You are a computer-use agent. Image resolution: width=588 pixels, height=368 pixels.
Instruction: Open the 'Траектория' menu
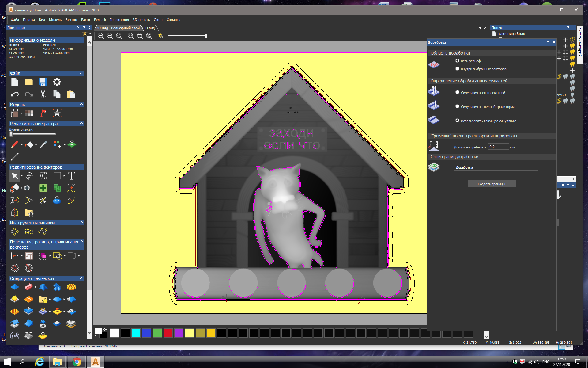(x=119, y=20)
